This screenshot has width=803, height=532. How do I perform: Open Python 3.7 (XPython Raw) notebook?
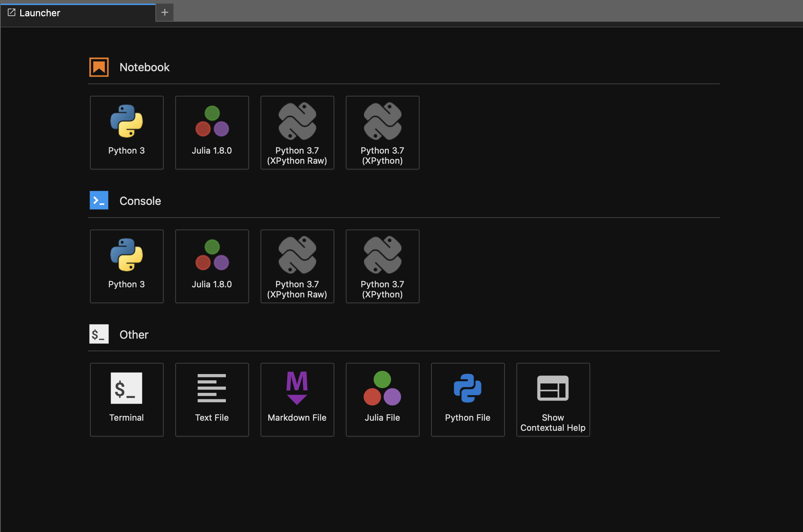coord(297,132)
